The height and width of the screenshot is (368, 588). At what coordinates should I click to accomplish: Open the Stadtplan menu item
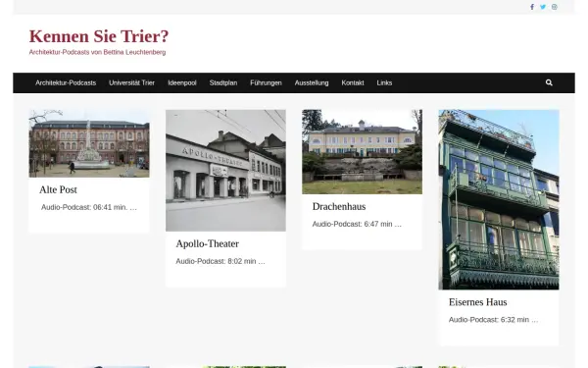223,83
